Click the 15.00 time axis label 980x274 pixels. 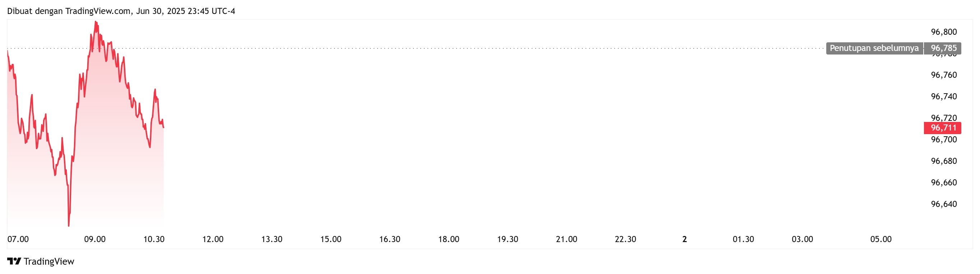click(x=330, y=240)
